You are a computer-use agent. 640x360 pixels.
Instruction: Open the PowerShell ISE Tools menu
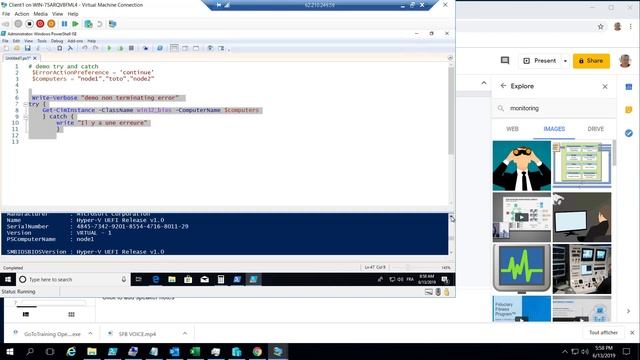pos(42,41)
